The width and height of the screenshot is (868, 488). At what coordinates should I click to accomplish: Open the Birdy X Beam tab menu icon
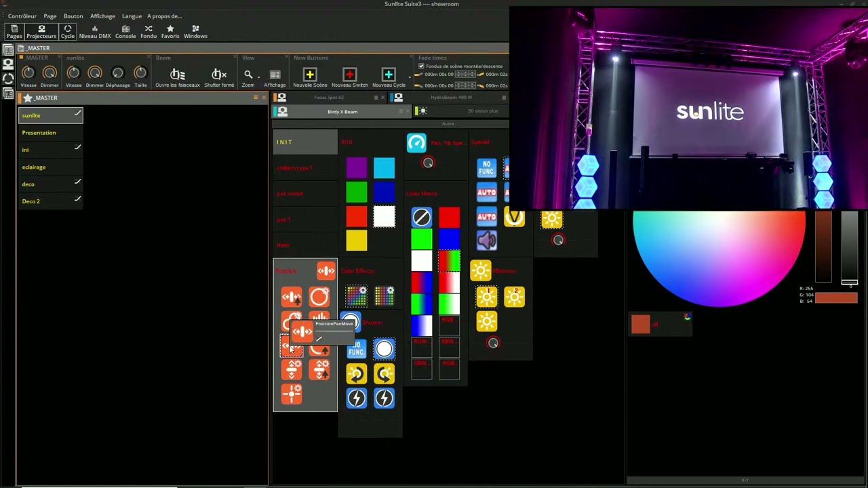[401, 111]
